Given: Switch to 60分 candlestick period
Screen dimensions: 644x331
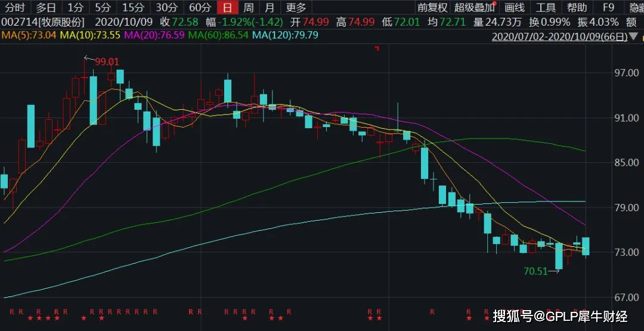Looking at the screenshot, I should click(199, 8).
